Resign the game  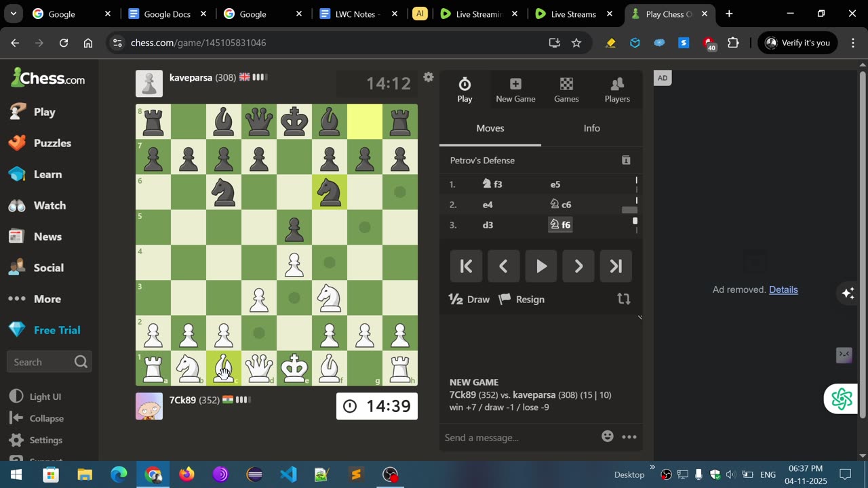point(521,299)
